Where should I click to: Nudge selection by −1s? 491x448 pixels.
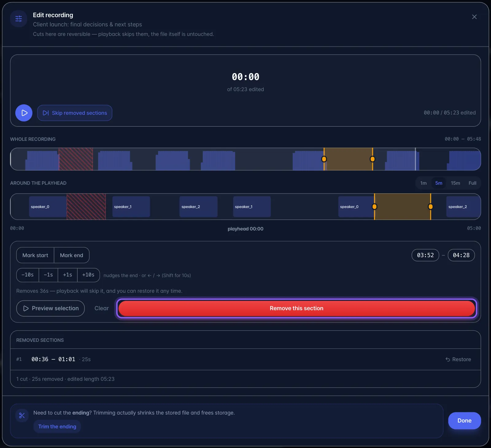[48, 275]
